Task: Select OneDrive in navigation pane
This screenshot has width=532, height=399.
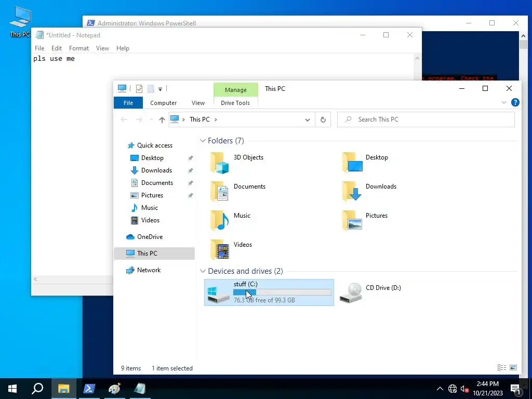Action: coord(150,237)
